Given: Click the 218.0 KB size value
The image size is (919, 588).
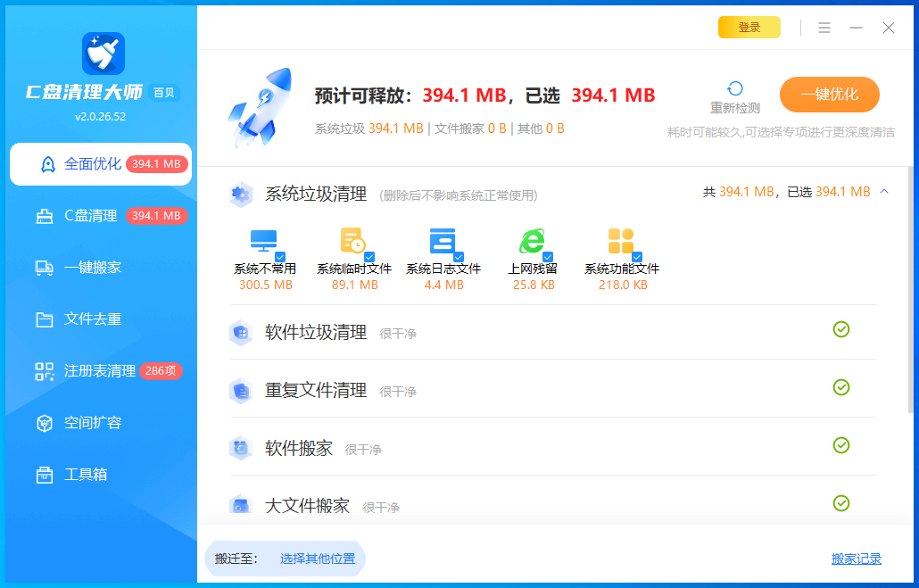Looking at the screenshot, I should click(623, 285).
